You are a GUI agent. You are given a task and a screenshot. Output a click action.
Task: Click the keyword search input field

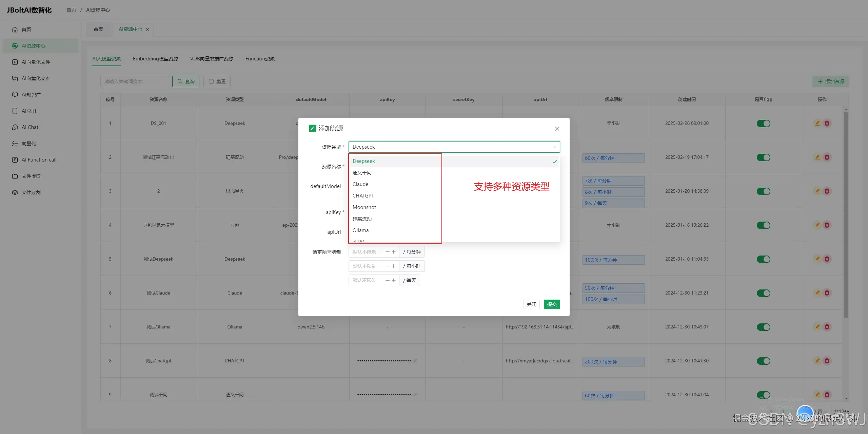click(x=134, y=81)
